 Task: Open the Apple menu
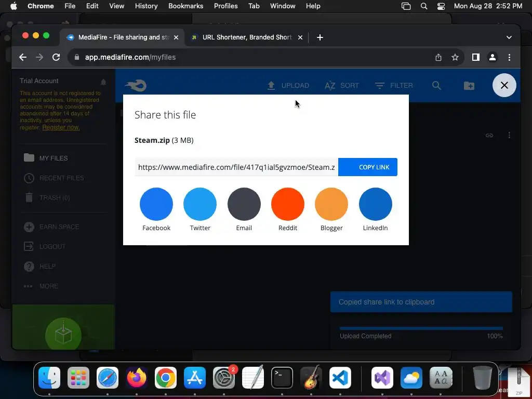14,6
